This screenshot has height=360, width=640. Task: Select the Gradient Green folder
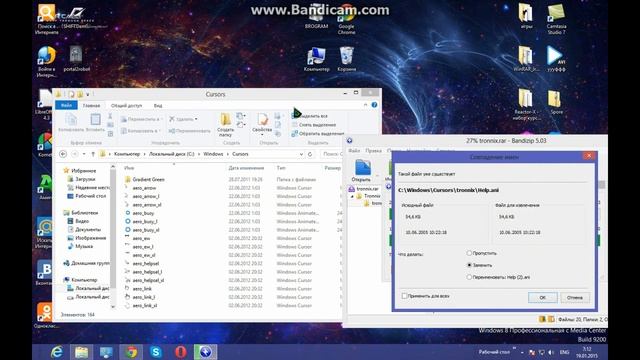point(148,180)
